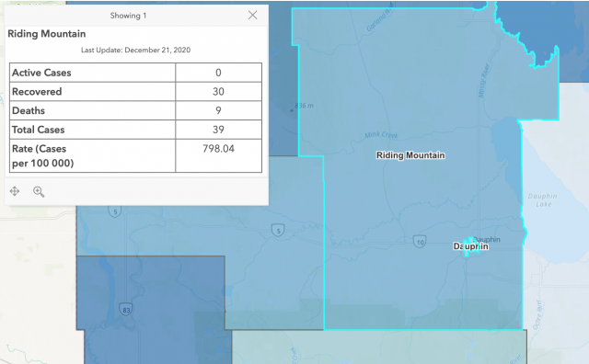Click the Deaths table row
Screen dimensions: 589x364
click(x=135, y=110)
